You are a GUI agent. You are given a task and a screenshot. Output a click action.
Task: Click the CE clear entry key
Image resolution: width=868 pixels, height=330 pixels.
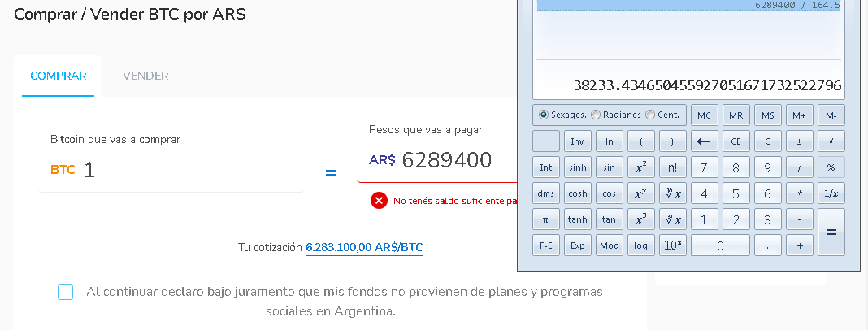tap(736, 141)
